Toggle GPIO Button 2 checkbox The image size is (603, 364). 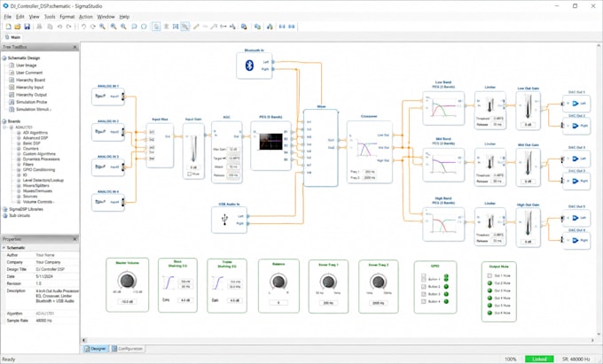[423, 286]
